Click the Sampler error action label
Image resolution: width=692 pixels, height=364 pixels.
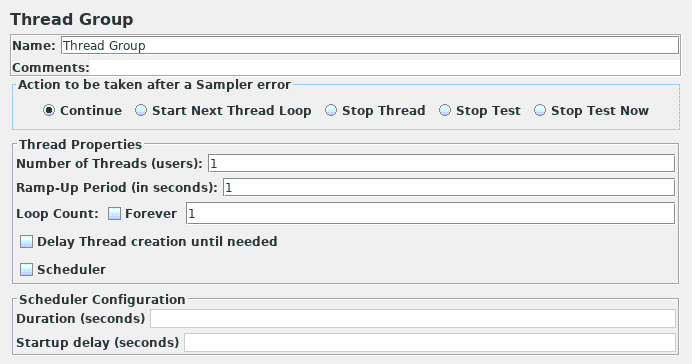(x=154, y=85)
